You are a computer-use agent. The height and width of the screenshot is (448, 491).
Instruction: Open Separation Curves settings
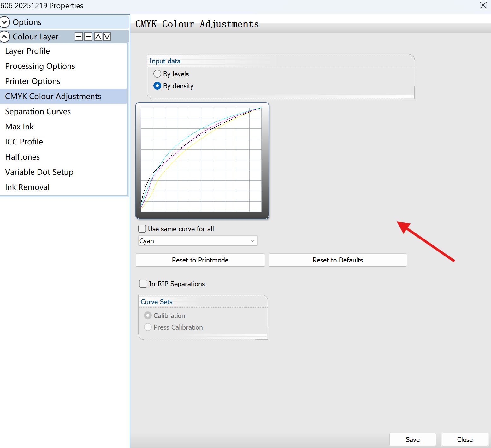(63, 111)
